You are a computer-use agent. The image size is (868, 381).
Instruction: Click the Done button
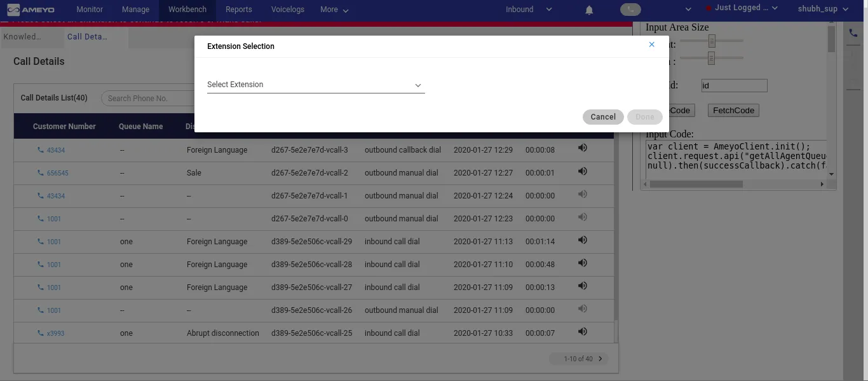coord(644,117)
